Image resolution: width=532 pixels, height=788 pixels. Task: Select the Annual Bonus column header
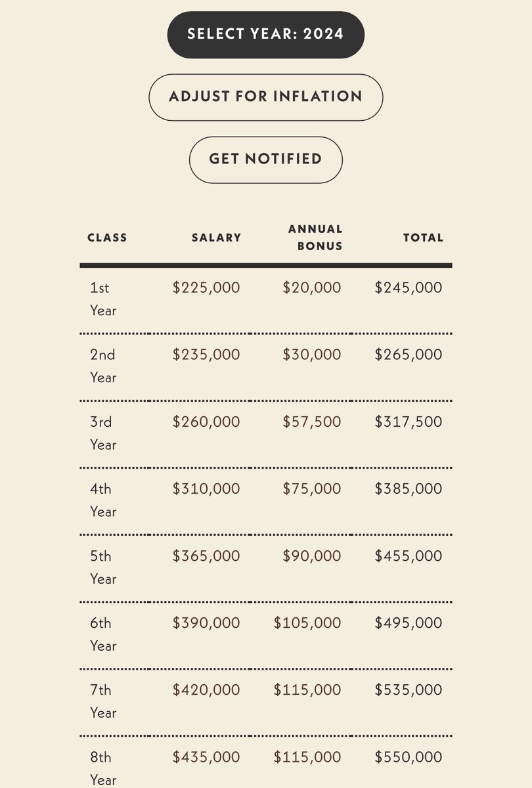click(x=315, y=238)
